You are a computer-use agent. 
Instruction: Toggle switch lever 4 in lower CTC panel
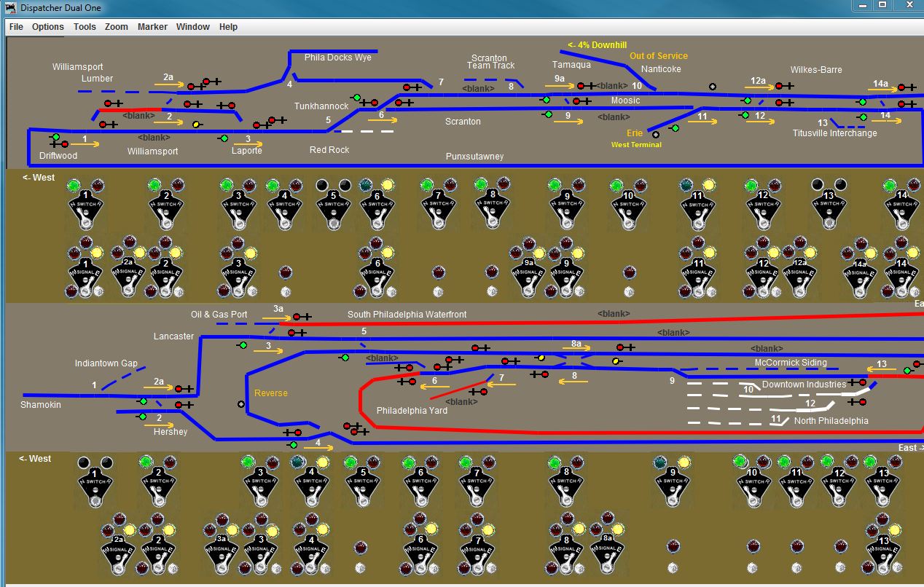312,485
